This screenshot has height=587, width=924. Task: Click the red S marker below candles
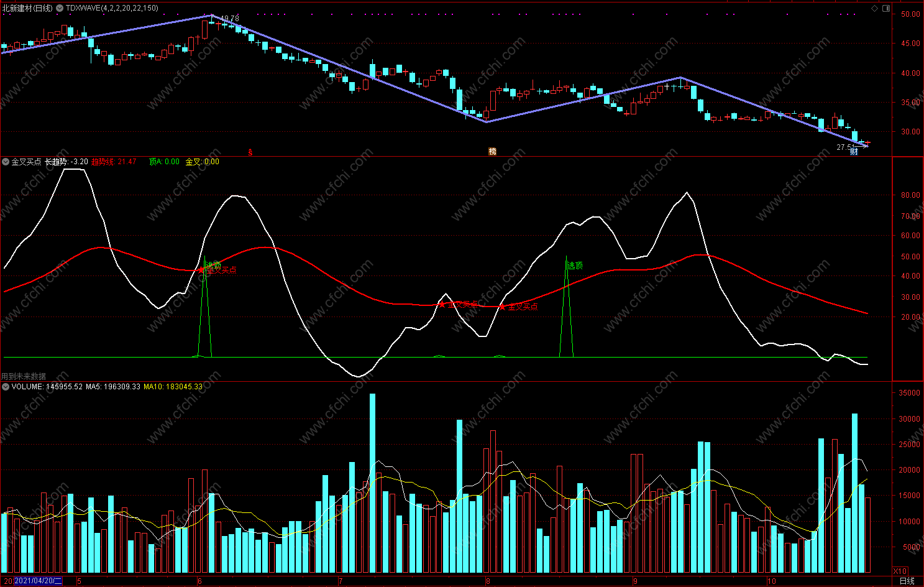[x=250, y=152]
